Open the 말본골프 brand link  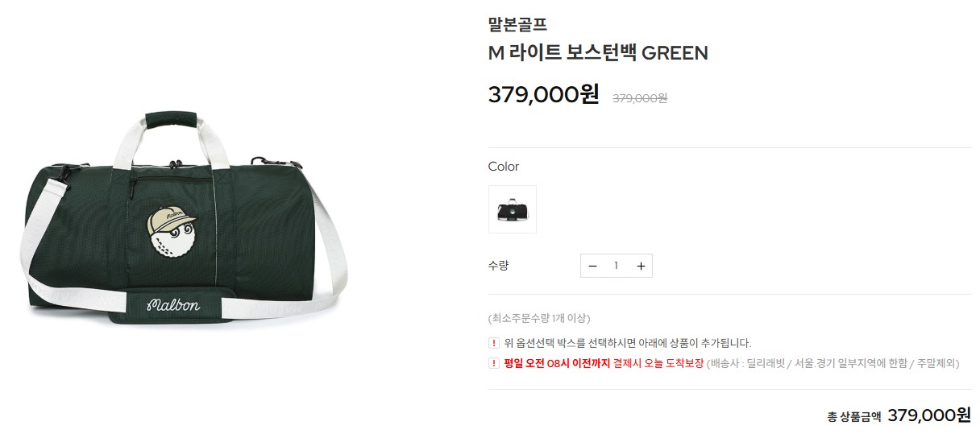(517, 24)
